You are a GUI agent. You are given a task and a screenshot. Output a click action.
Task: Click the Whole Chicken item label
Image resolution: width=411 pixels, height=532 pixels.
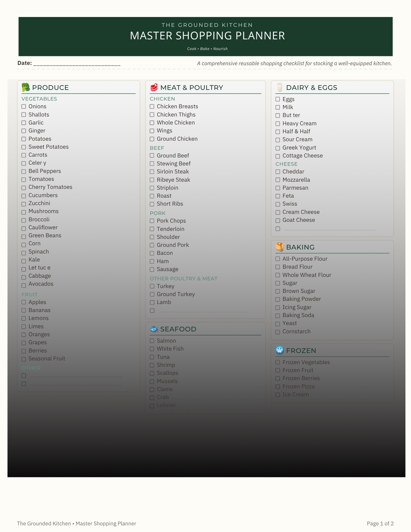(x=176, y=123)
